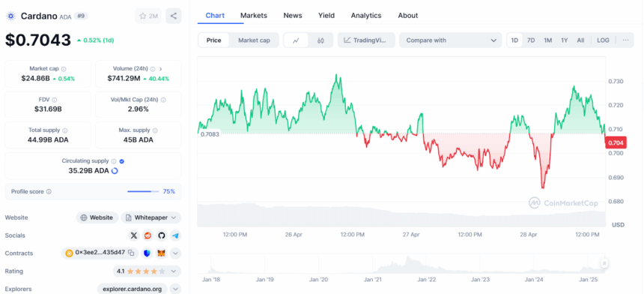Screen dimensions: 644x294
Task: Click the $741.29M volume value
Action: click(124, 78)
